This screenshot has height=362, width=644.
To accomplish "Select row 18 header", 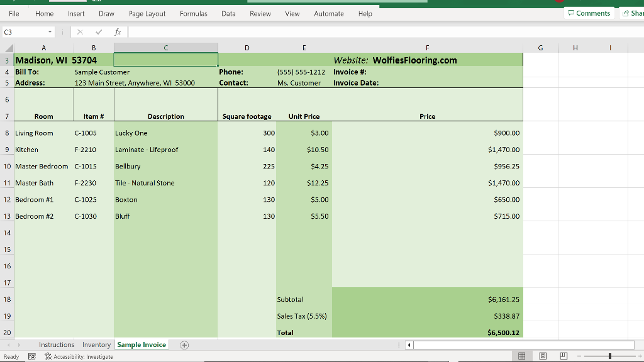I will [7, 299].
